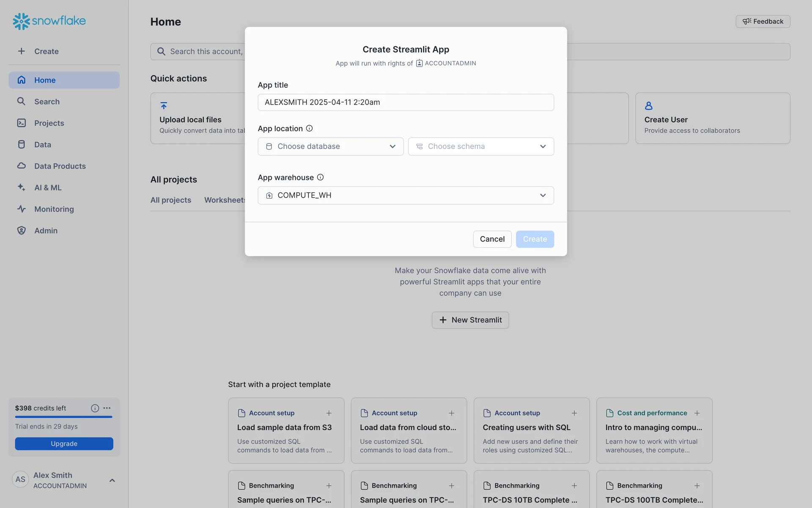
Task: Click the App warehouse info icon
Action: point(320,177)
